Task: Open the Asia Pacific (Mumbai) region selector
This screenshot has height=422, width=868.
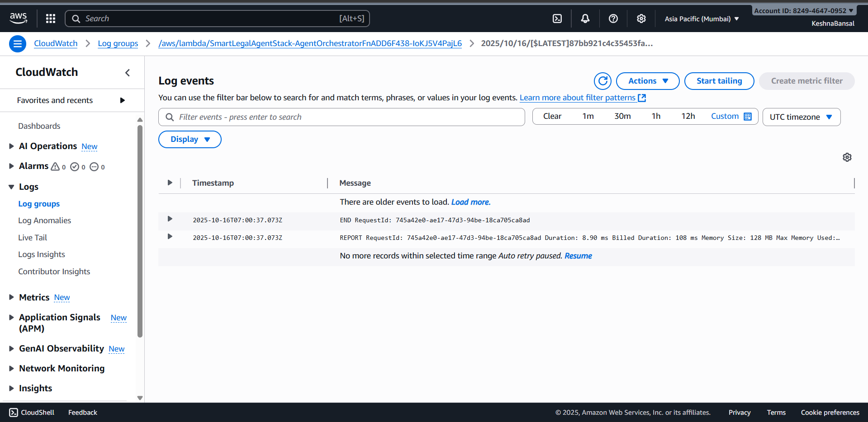Action: tap(702, 19)
